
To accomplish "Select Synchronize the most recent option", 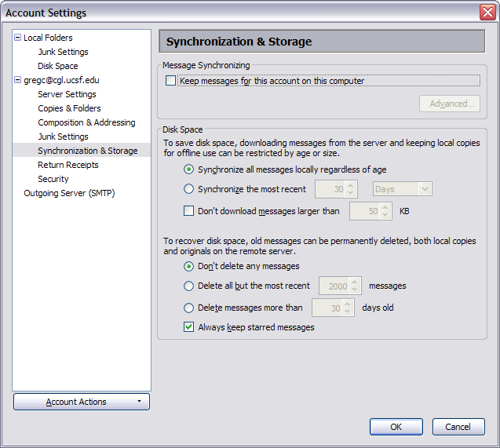I will click(x=188, y=189).
